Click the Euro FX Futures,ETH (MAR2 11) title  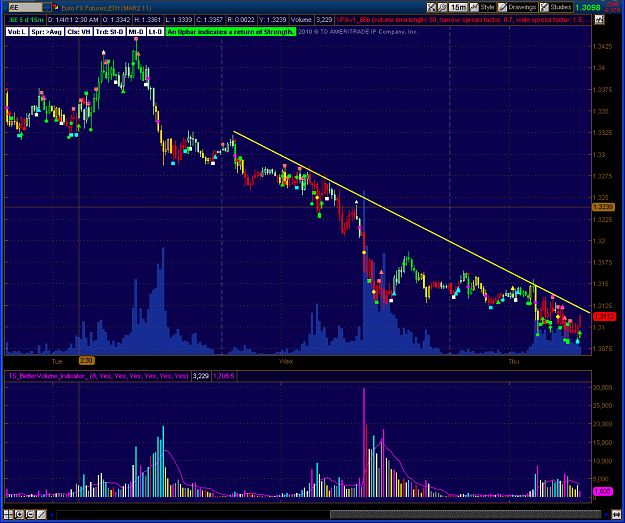tap(106, 7)
